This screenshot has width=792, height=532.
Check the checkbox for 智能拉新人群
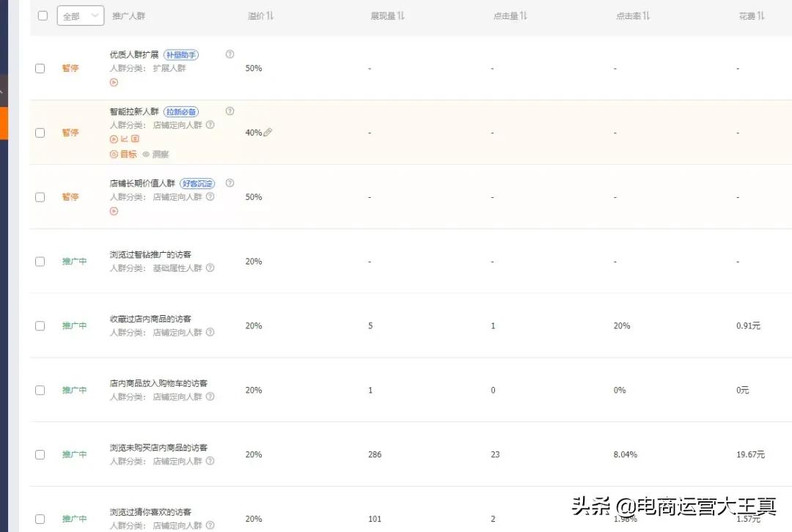coord(40,133)
